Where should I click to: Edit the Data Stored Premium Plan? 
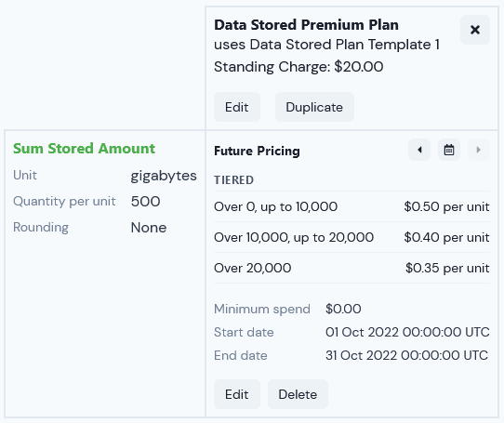coord(237,107)
